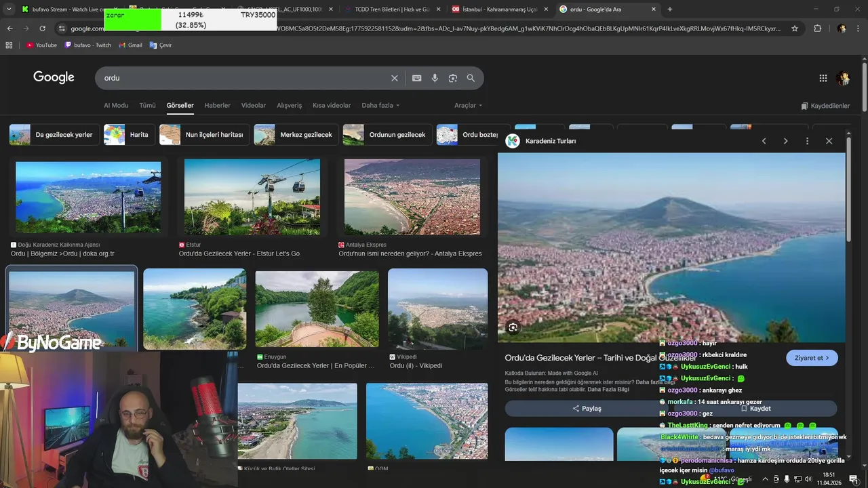Open the Doğu Karadeniz Kalkınma Ajansı cable car image
868x488 pixels.
point(88,197)
